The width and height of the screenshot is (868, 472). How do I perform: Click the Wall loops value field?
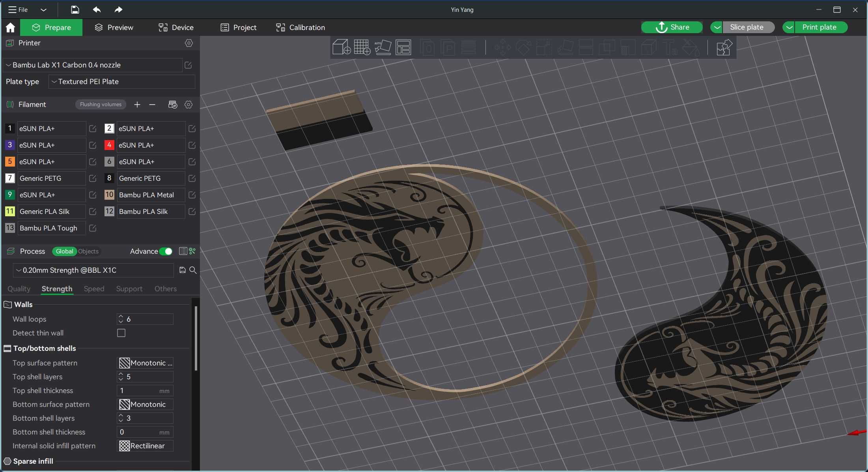[x=145, y=319]
